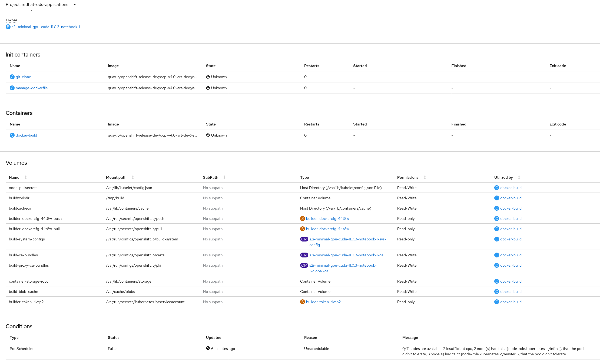Open the docker-build container in Containers table

26,135
